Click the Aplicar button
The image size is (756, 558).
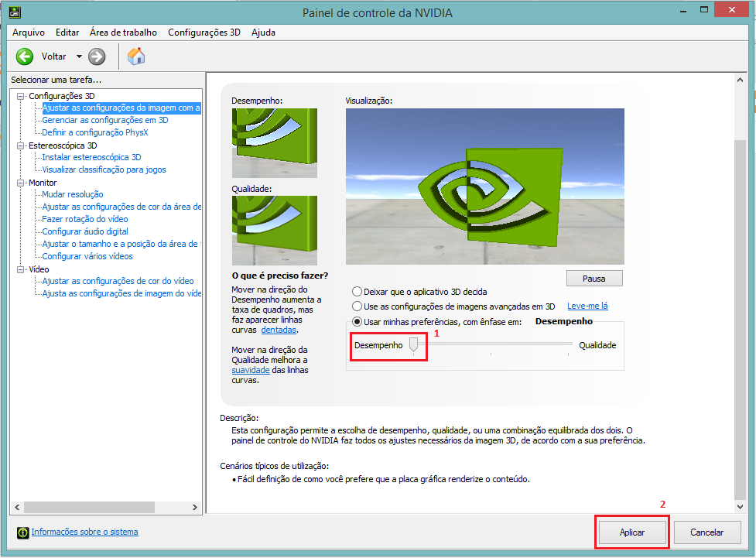tap(631, 532)
